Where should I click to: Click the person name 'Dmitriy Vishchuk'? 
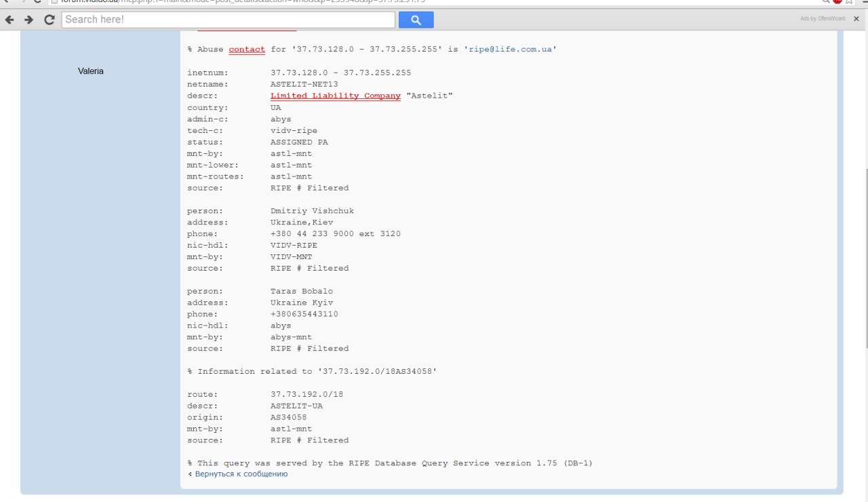pos(312,211)
